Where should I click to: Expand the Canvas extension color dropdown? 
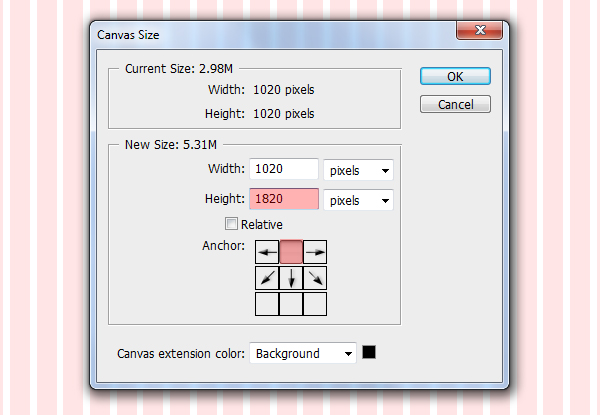tap(303, 353)
